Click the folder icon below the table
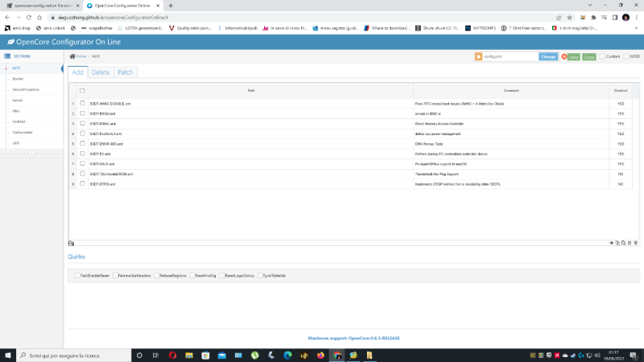The height and width of the screenshot is (362, 644). [71, 244]
